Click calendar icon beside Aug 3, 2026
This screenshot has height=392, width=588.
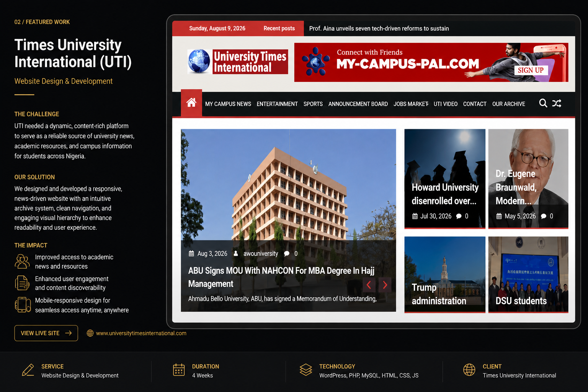191,253
